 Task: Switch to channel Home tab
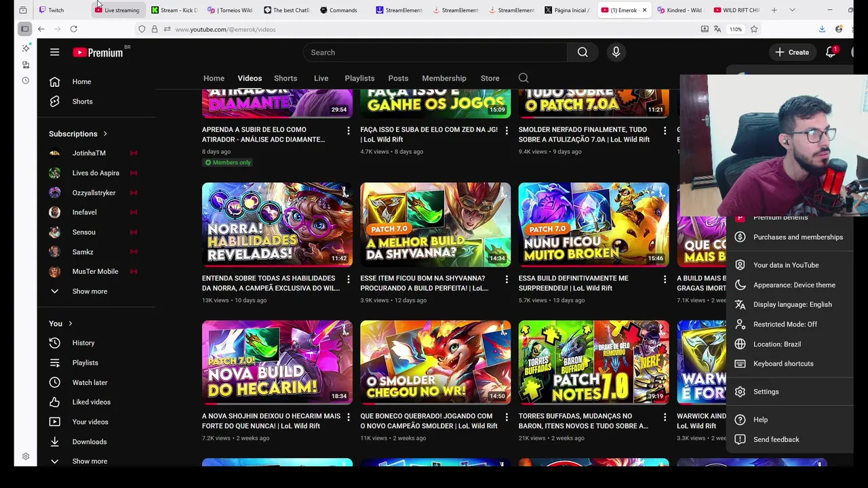click(214, 78)
